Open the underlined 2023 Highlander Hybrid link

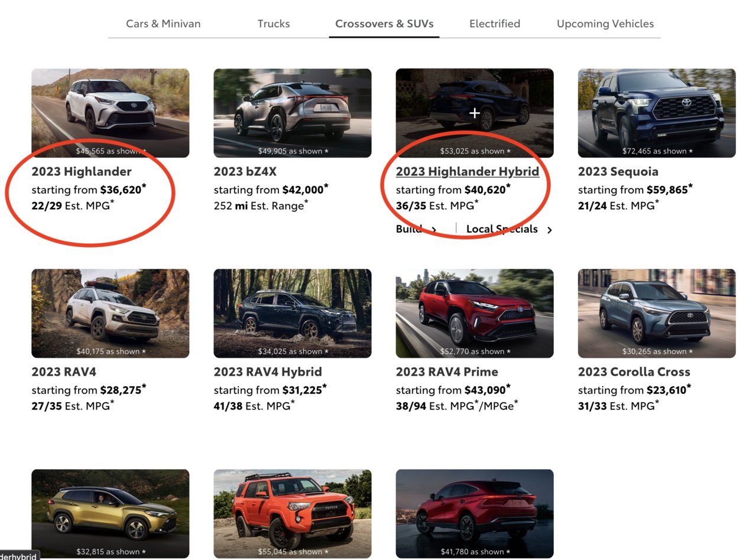pyautogui.click(x=468, y=171)
